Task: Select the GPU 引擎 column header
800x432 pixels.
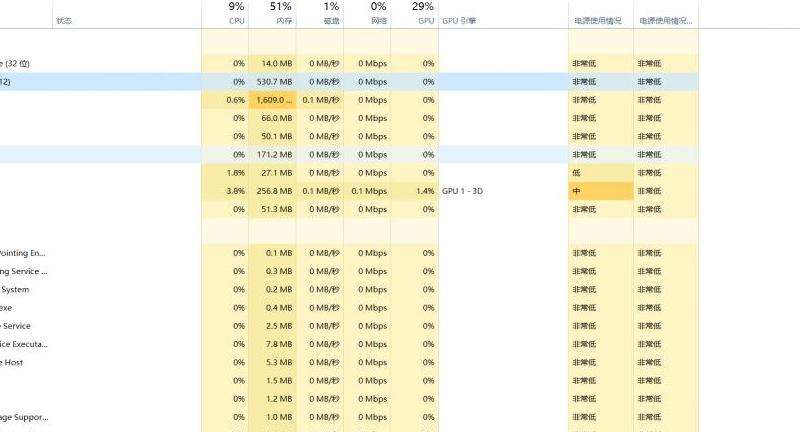Action: coord(459,21)
